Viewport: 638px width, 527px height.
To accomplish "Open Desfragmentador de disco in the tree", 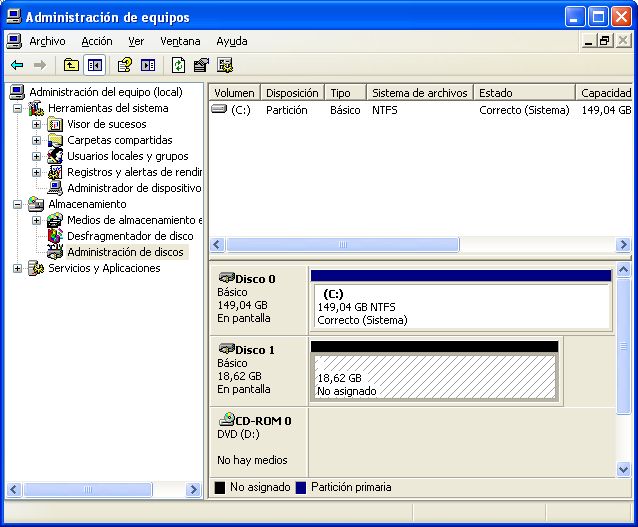I will (x=130, y=236).
